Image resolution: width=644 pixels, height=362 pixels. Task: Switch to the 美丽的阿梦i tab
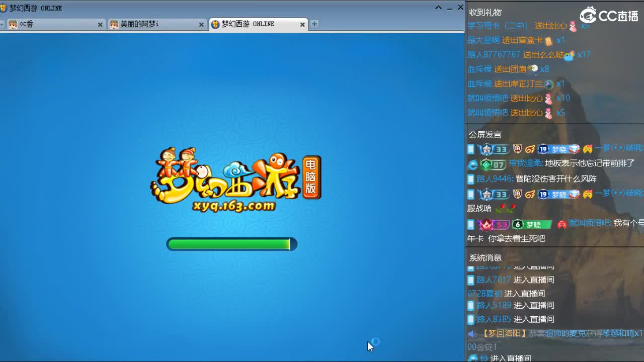[x=157, y=24]
